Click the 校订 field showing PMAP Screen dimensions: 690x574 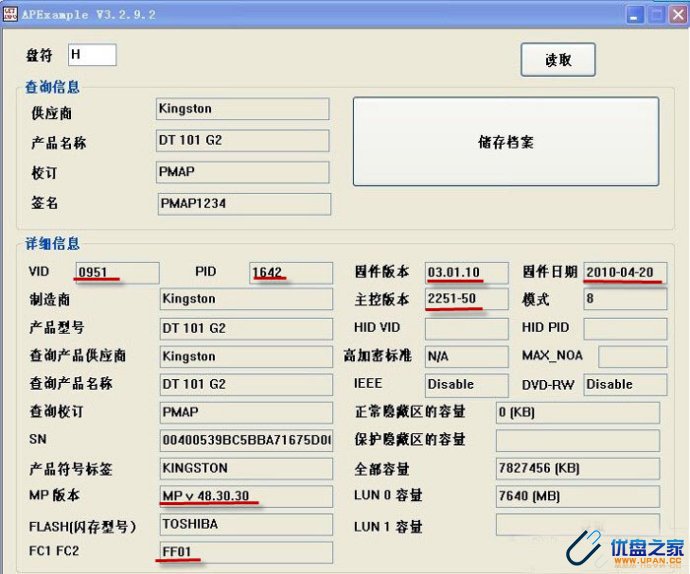click(x=242, y=172)
